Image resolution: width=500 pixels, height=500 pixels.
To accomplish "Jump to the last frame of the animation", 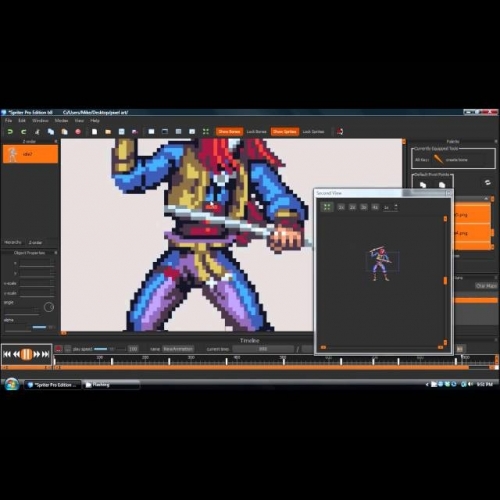I will [46, 354].
